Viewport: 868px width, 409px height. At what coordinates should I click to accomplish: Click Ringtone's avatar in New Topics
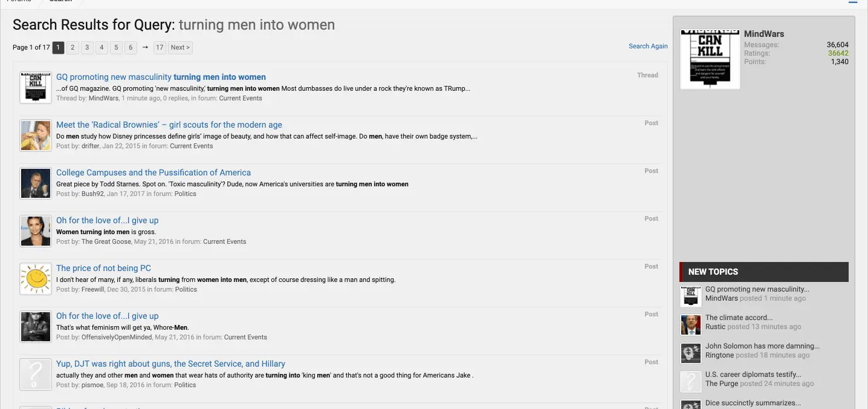[x=690, y=353]
